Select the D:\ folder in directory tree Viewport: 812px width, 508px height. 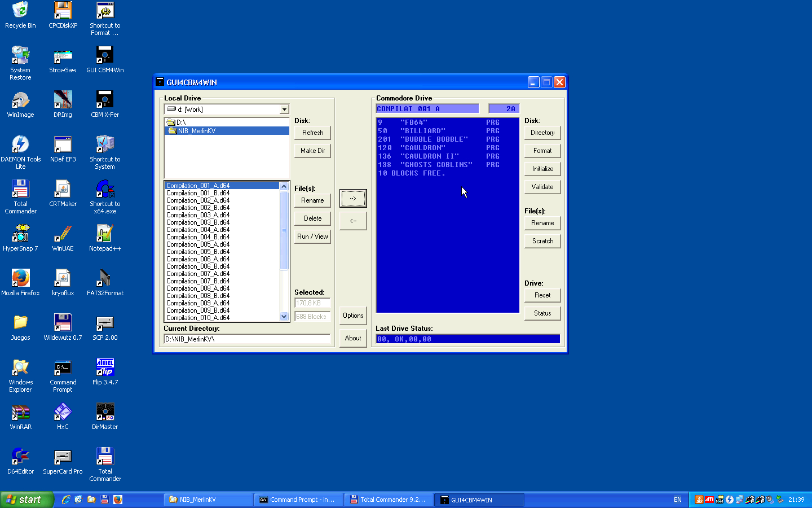coord(227,122)
